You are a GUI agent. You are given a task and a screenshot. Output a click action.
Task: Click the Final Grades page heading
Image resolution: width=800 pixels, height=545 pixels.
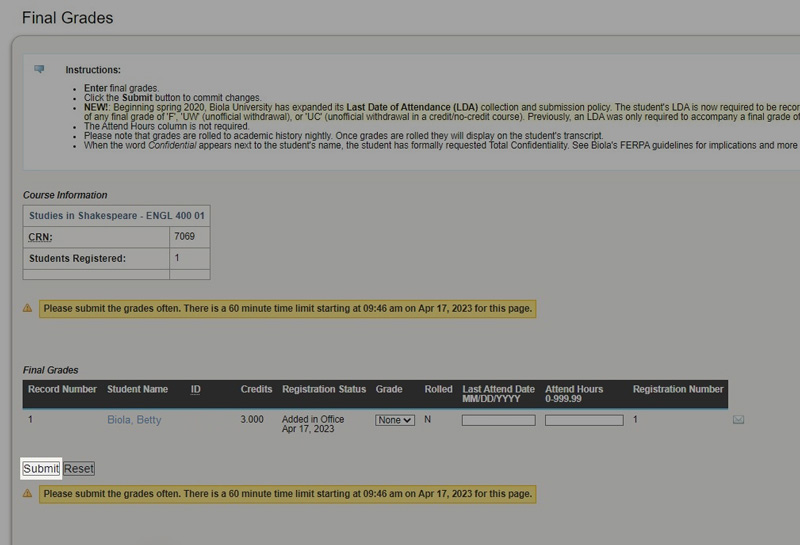(x=67, y=18)
